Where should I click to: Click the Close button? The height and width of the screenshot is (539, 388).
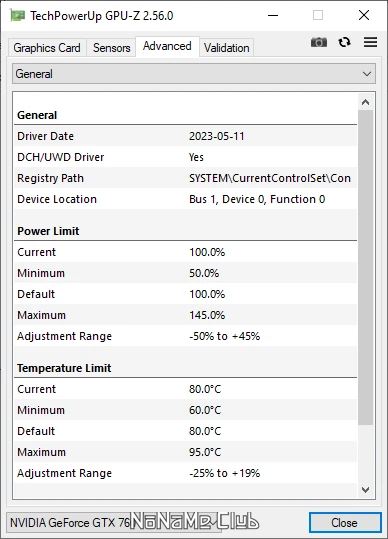point(345,522)
